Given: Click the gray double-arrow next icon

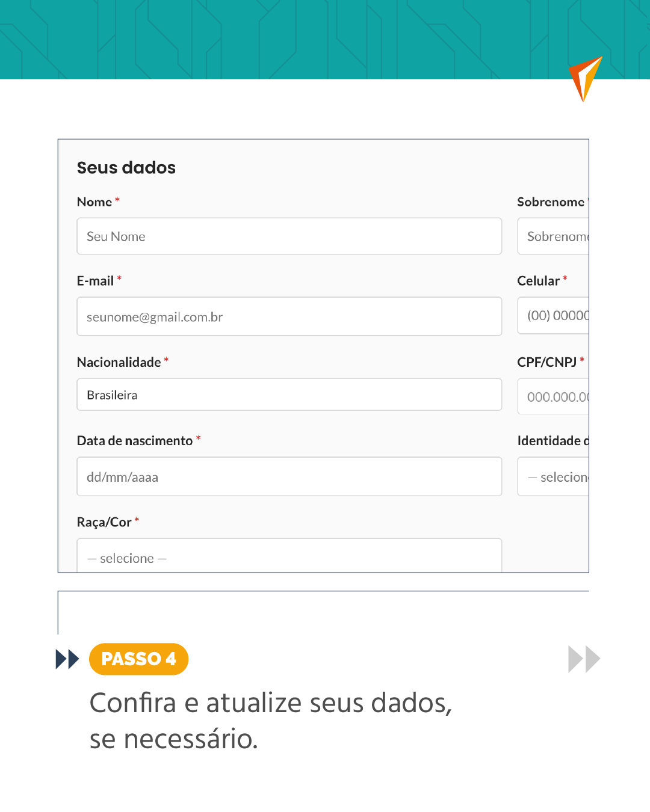Looking at the screenshot, I should pyautogui.click(x=584, y=659).
